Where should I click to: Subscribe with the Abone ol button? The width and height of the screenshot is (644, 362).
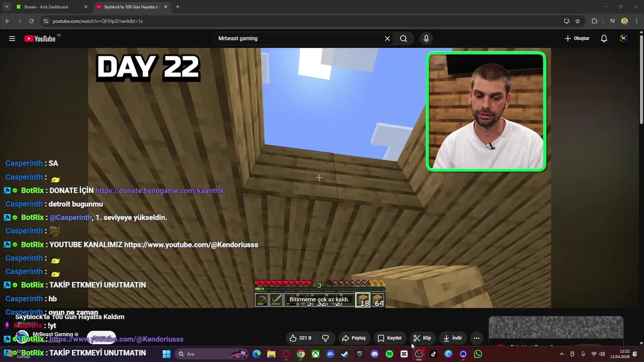point(101,337)
